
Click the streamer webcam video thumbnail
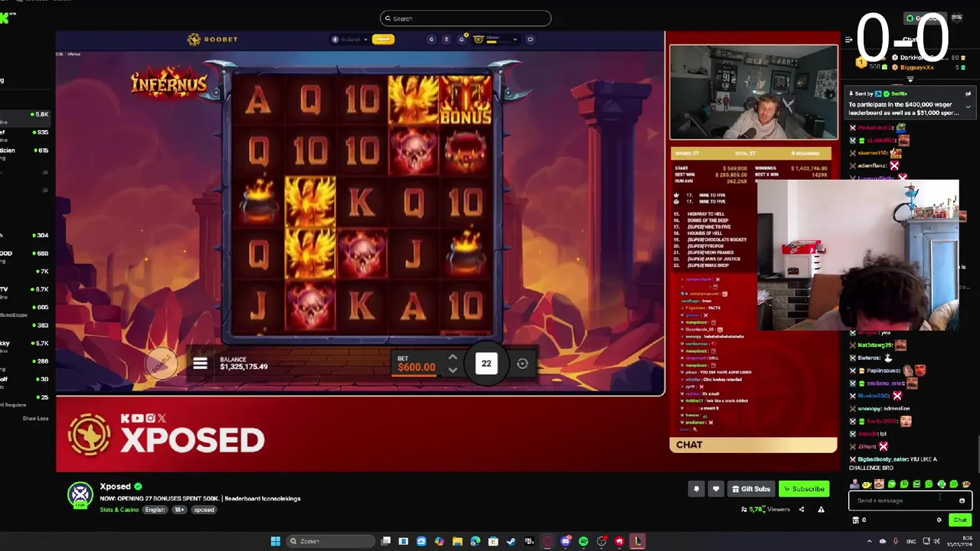753,92
